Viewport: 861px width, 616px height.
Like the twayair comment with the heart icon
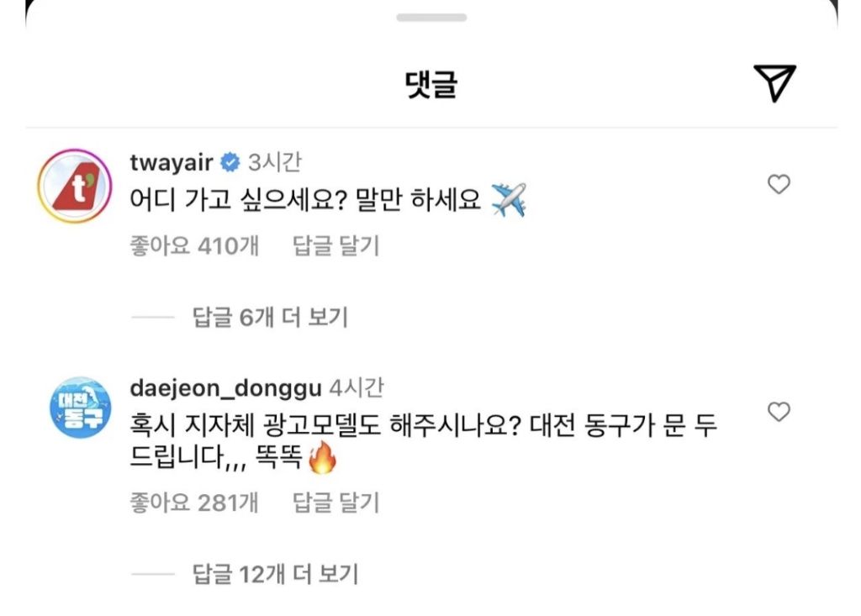tap(779, 184)
